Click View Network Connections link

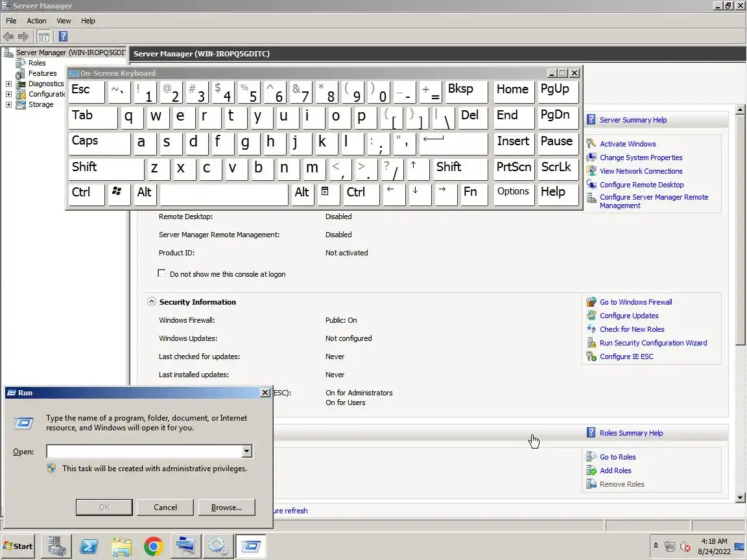(x=641, y=171)
